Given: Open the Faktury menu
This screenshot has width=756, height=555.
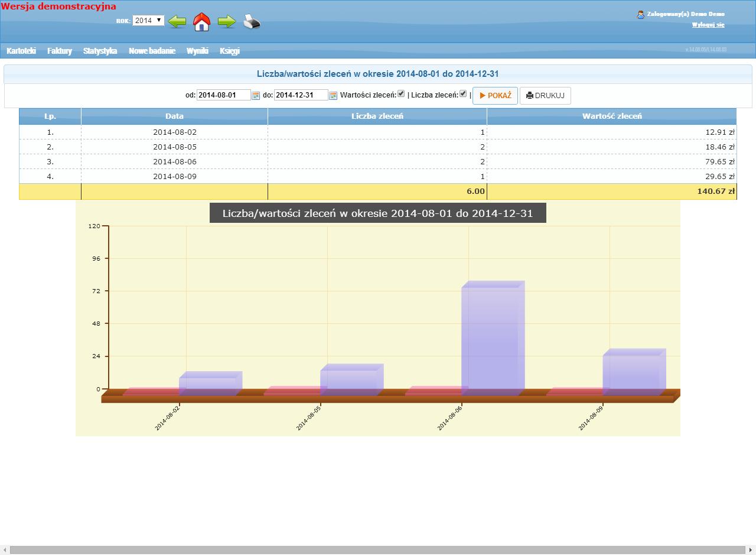Looking at the screenshot, I should point(60,51).
